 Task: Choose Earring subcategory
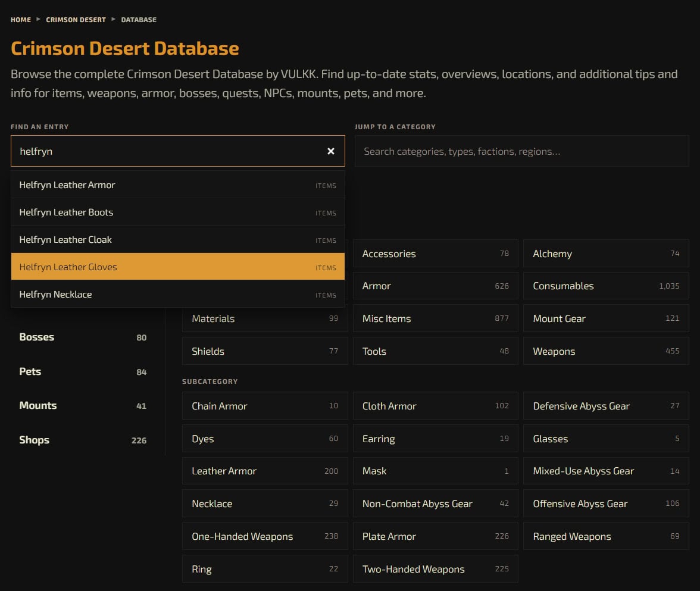point(435,438)
